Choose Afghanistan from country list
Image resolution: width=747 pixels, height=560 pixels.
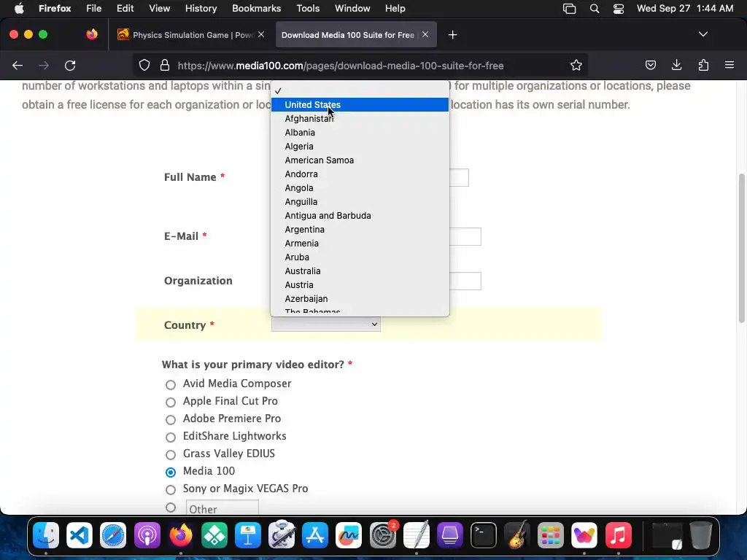[360, 118]
